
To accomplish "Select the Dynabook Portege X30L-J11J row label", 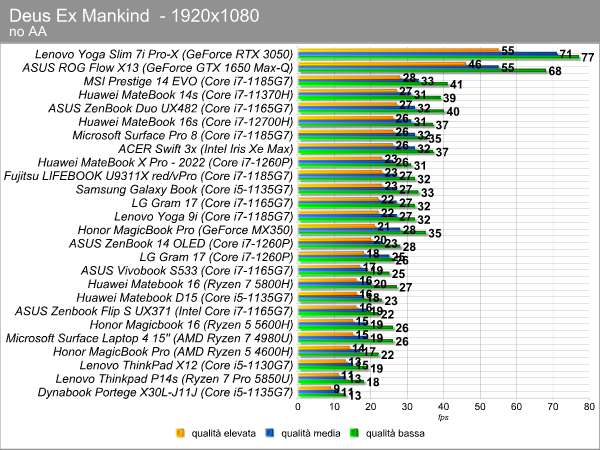I will 165,393.
